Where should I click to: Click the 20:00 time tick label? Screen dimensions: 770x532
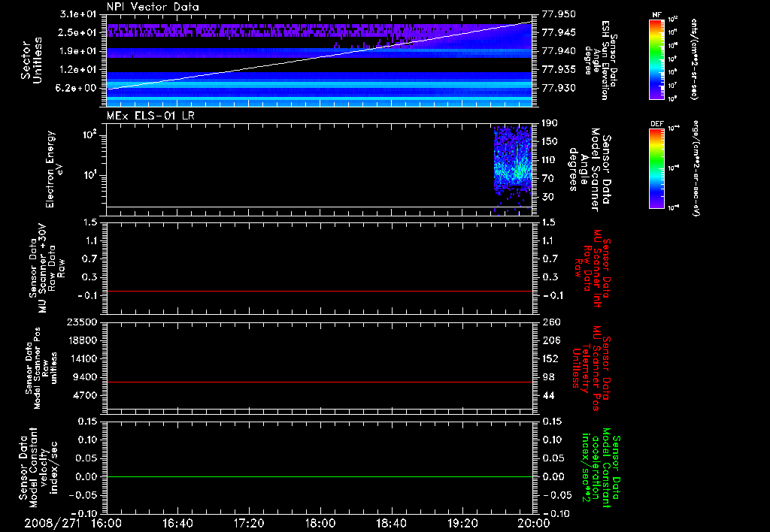pos(534,523)
